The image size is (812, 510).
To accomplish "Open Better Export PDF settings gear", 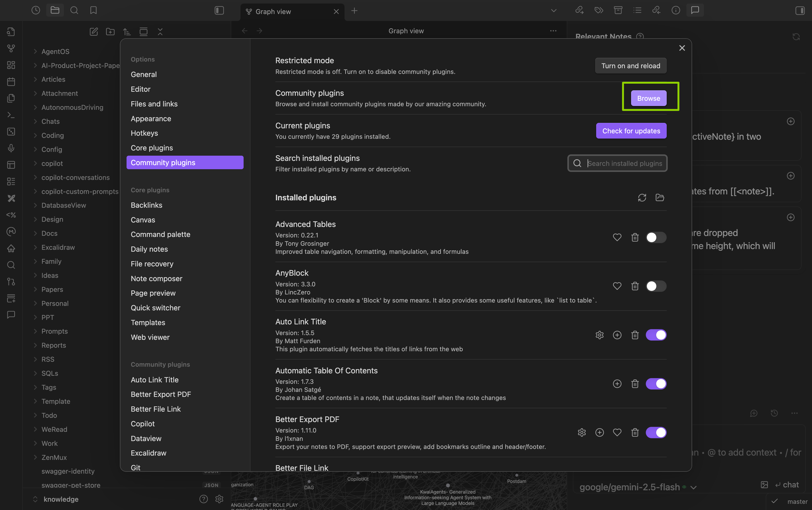I will click(x=581, y=433).
